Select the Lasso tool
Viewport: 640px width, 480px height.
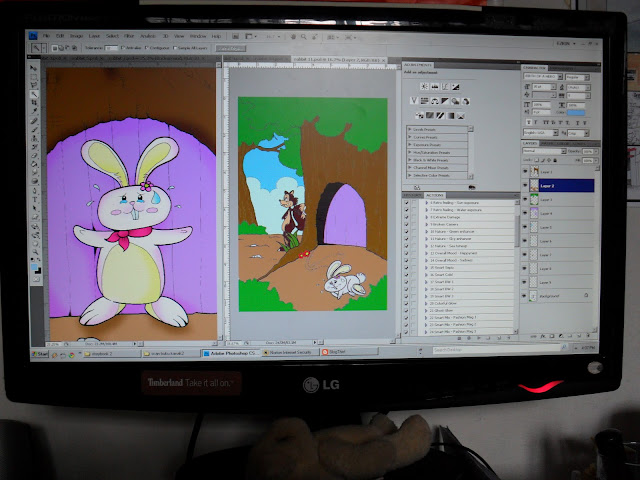pyautogui.click(x=34, y=85)
